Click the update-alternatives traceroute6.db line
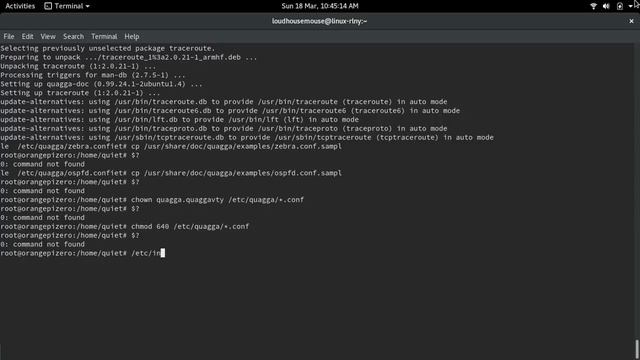The height and width of the screenshot is (360, 640). pyautogui.click(x=230, y=111)
